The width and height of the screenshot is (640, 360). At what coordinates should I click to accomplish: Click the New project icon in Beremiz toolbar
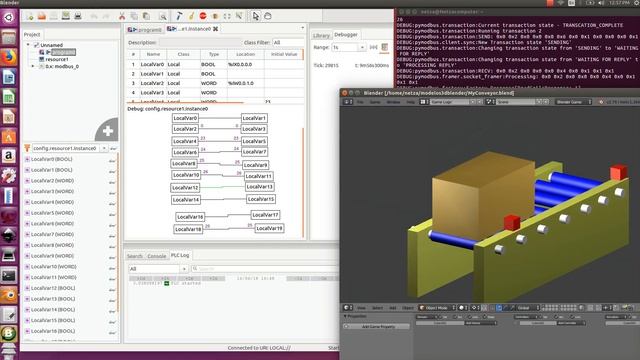click(30, 16)
